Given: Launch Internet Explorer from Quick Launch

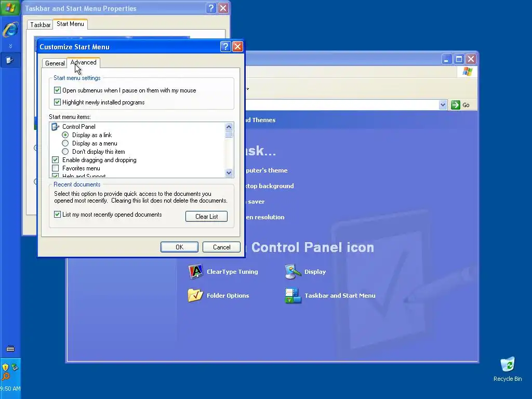Looking at the screenshot, I should pos(10,29).
